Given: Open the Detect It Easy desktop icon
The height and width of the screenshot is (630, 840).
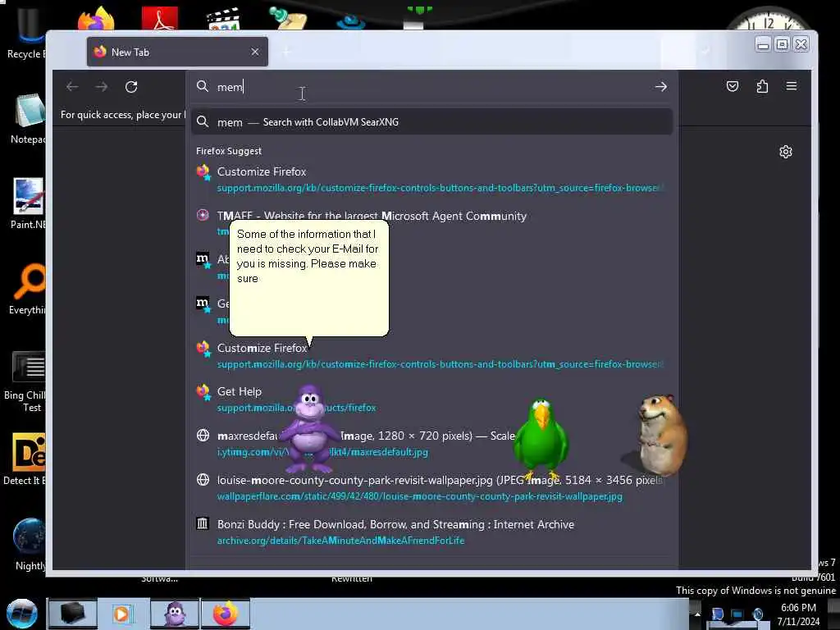Looking at the screenshot, I should (x=25, y=459).
